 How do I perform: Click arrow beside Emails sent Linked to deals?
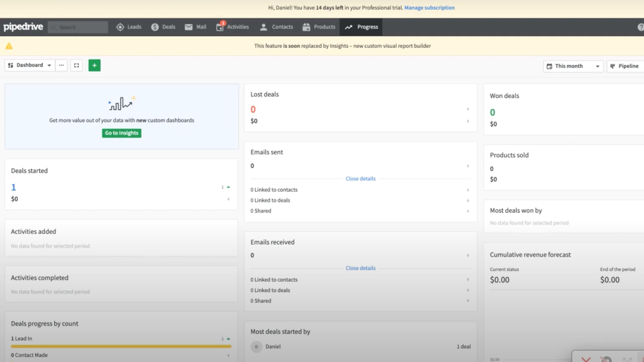click(468, 201)
